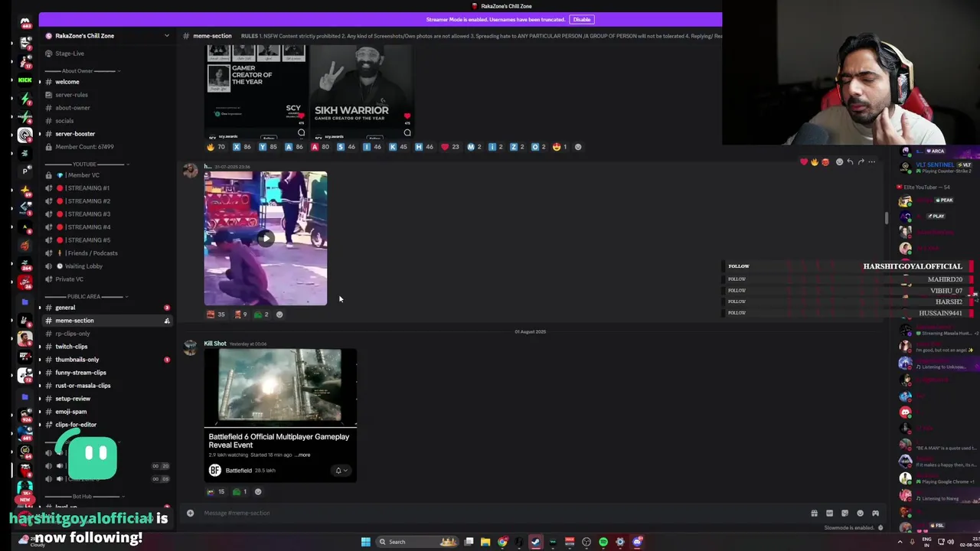The width and height of the screenshot is (980, 551).
Task: Expand '...more' in Battlefield embed description
Action: [303, 455]
